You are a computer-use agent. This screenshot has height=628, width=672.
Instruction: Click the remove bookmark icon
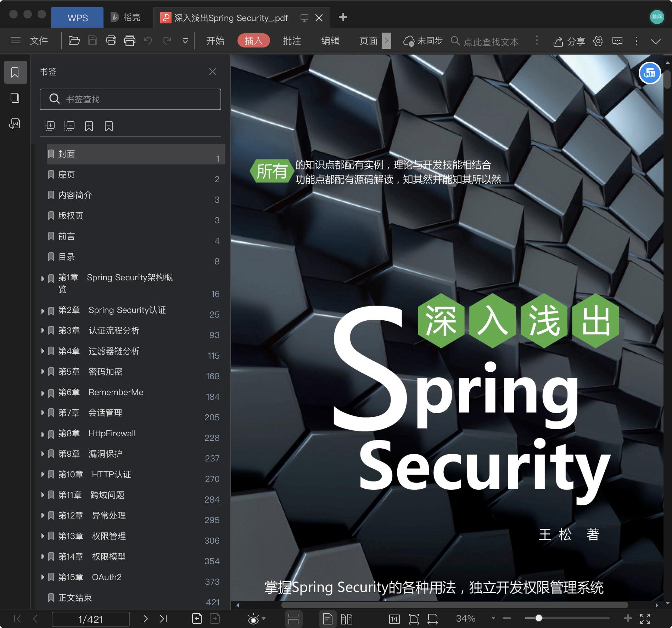click(109, 126)
